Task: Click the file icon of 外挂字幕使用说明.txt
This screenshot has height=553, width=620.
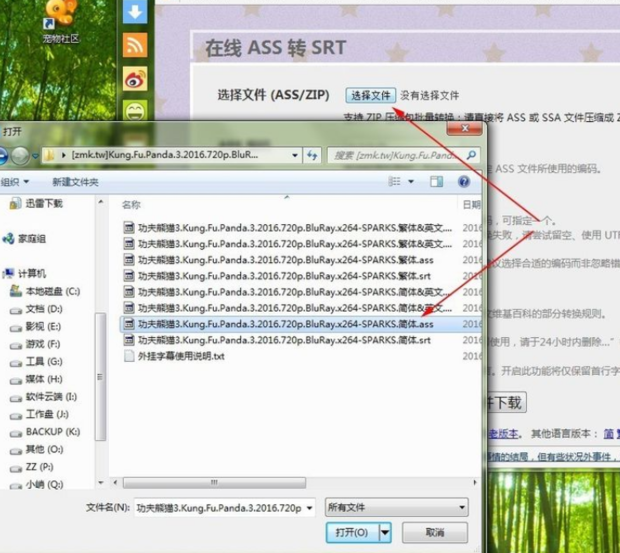Action: pos(129,356)
